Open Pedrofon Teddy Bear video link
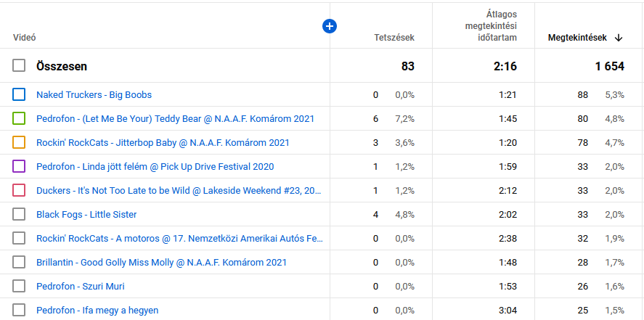Screen dimensions: 644x320 176,118
